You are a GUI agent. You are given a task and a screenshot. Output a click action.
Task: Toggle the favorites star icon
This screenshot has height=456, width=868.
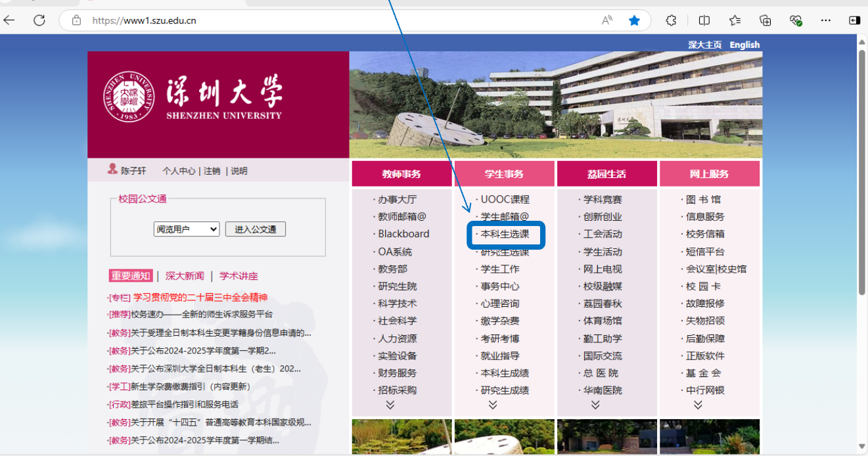point(634,20)
